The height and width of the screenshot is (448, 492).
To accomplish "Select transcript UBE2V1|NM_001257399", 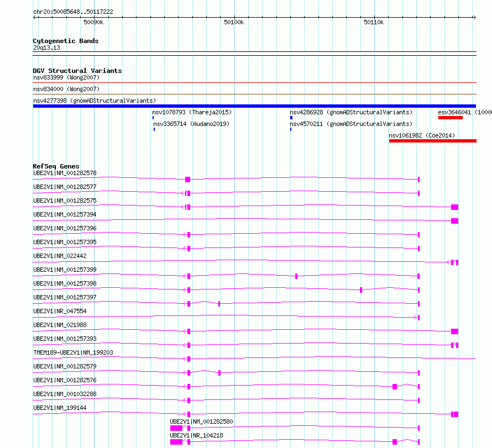I will [65, 270].
